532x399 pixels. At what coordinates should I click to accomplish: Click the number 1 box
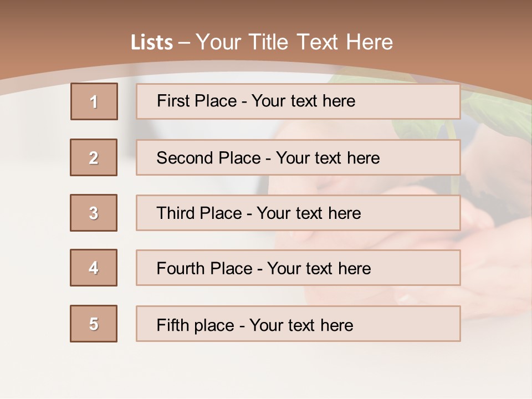click(94, 101)
